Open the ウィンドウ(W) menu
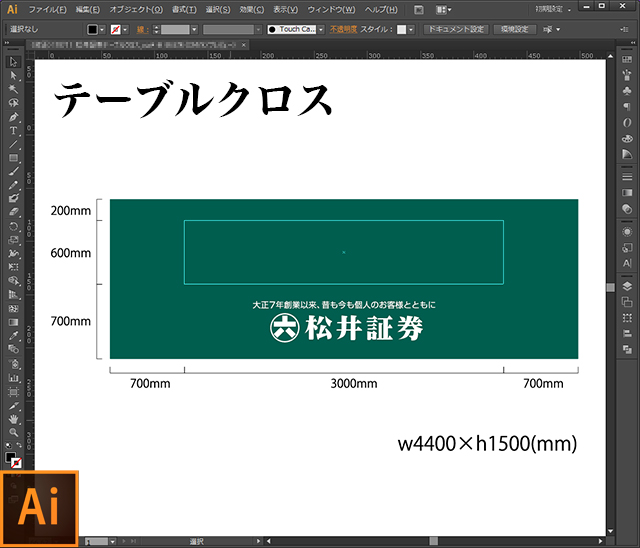The height and width of the screenshot is (548, 640). click(x=331, y=9)
